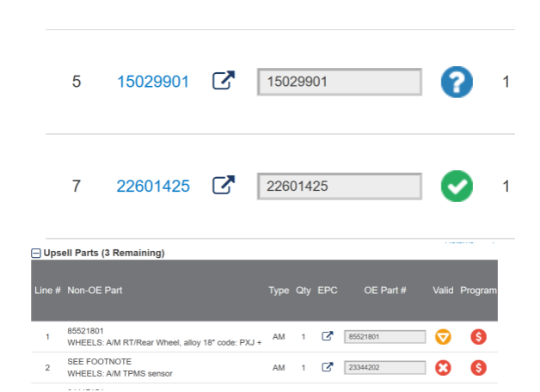The width and height of the screenshot is (540, 392).
Task: Click the 15029901 part number input field
Action: 340,82
